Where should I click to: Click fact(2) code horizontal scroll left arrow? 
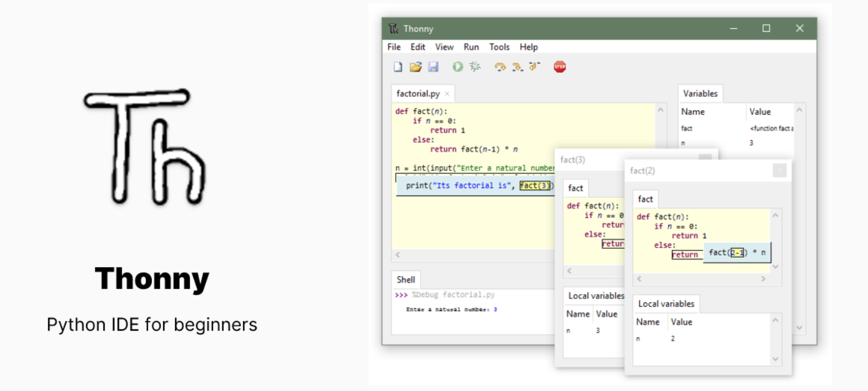coord(639,279)
